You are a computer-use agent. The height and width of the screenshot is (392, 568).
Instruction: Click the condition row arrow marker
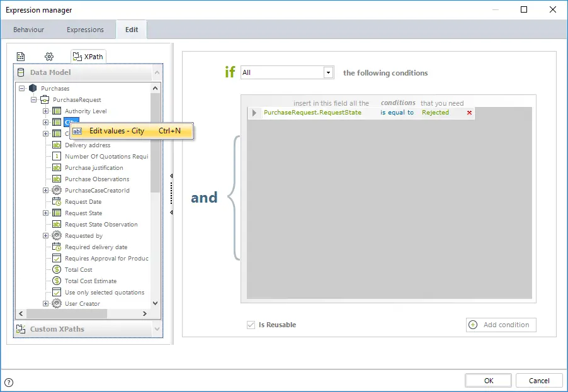pyautogui.click(x=254, y=113)
